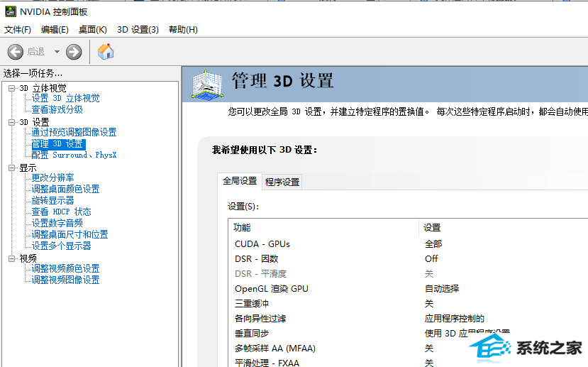The width and height of the screenshot is (588, 367).
Task: Go to the Home page icon
Action: [106, 51]
